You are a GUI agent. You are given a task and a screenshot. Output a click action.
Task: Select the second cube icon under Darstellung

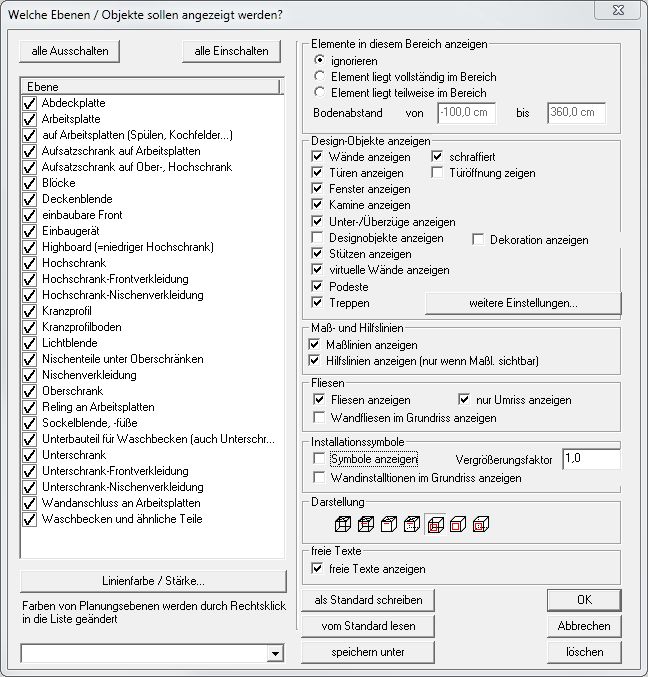pyautogui.click(x=366, y=522)
